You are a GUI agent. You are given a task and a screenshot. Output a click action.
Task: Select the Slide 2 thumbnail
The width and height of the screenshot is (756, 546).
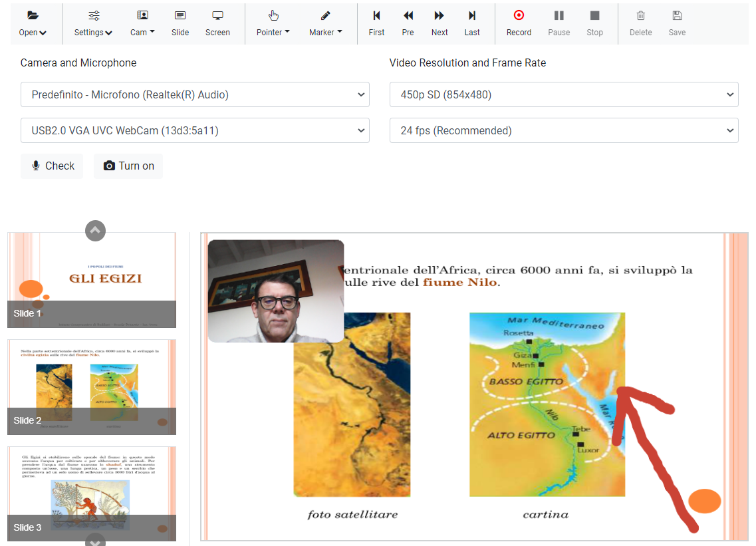tap(92, 387)
